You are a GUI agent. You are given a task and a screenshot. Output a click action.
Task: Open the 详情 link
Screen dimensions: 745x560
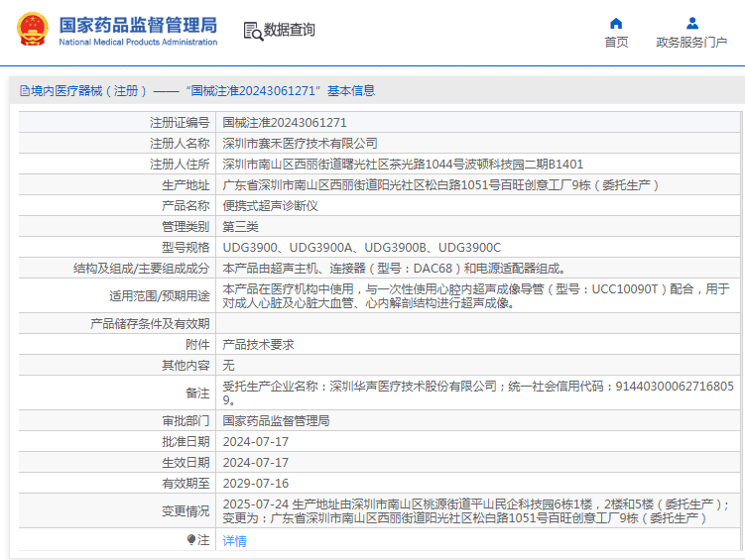[x=235, y=540]
